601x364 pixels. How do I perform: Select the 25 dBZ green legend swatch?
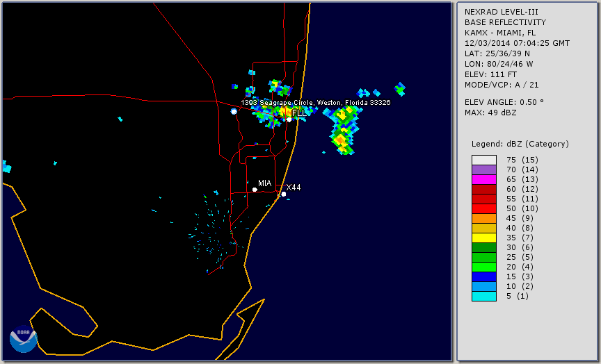pyautogui.click(x=484, y=257)
